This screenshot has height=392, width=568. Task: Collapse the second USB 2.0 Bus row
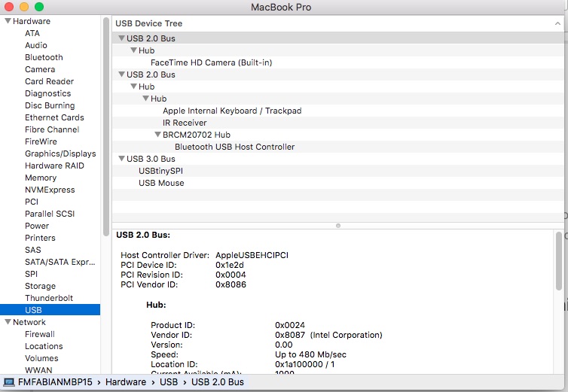(122, 74)
